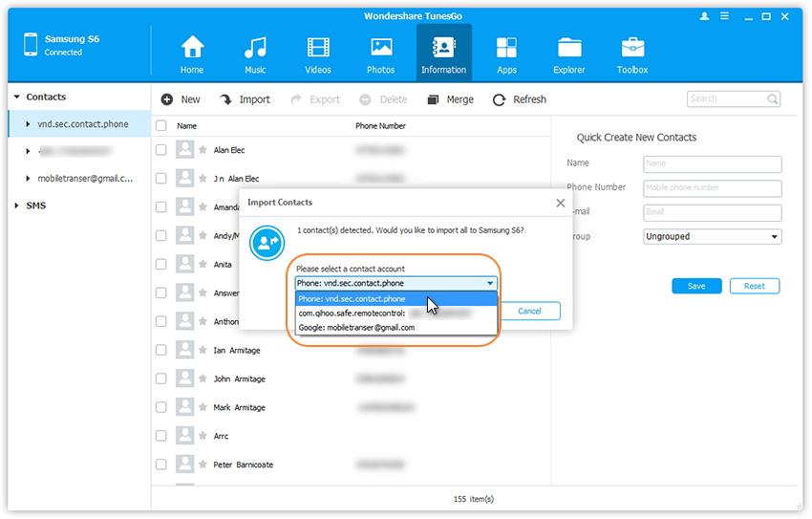Click the Mobile phone number field
This screenshot has width=812, height=519.
[712, 188]
